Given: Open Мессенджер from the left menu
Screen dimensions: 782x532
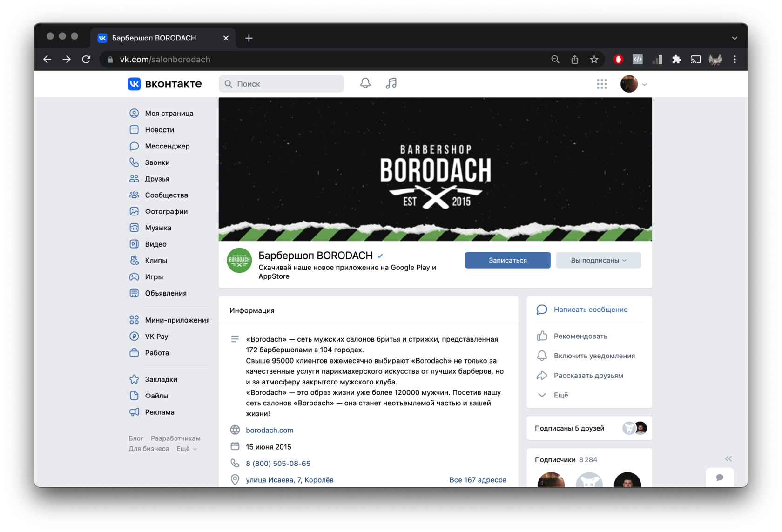Looking at the screenshot, I should coord(167,146).
